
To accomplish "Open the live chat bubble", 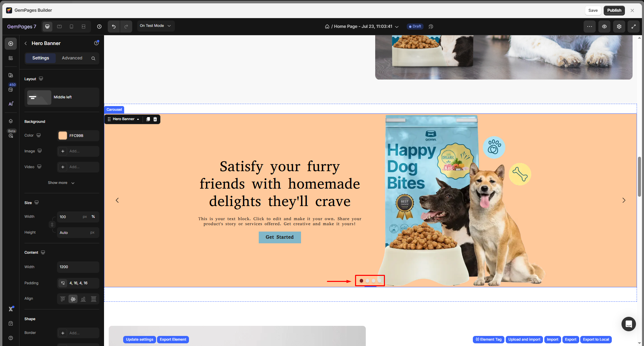I will click(629, 324).
